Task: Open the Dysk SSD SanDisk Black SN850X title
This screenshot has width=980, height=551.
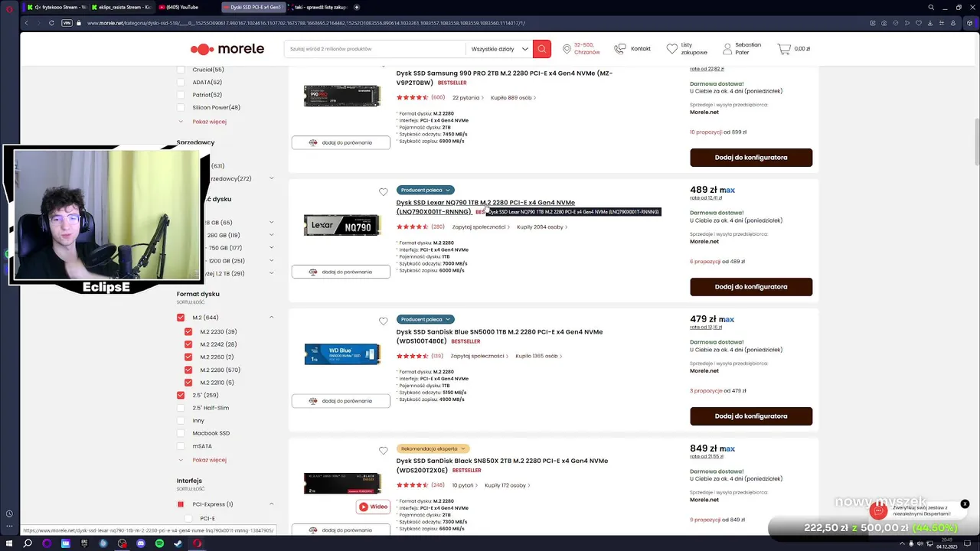Action: click(x=501, y=465)
